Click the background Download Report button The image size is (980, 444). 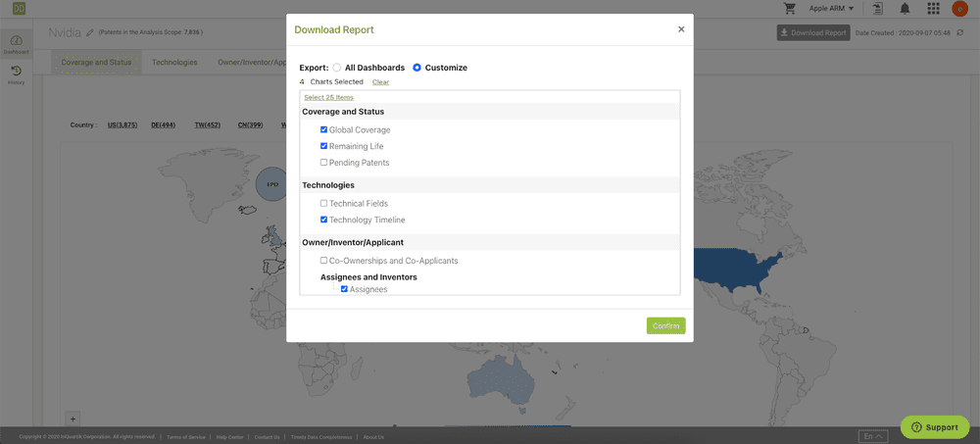coord(813,33)
